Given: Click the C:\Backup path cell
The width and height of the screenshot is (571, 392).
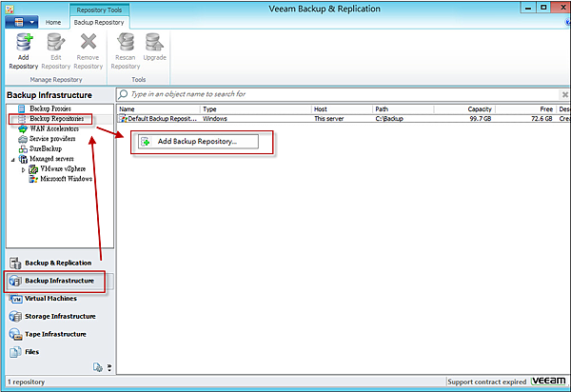Looking at the screenshot, I should pos(389,119).
